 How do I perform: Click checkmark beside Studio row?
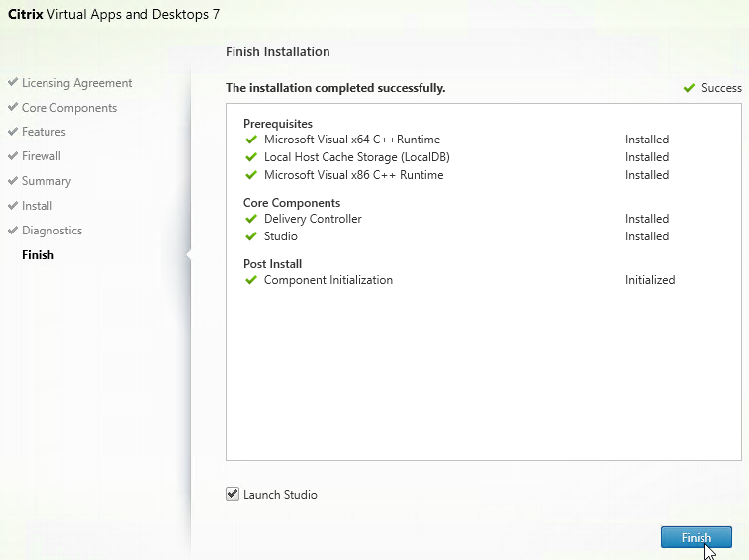251,236
